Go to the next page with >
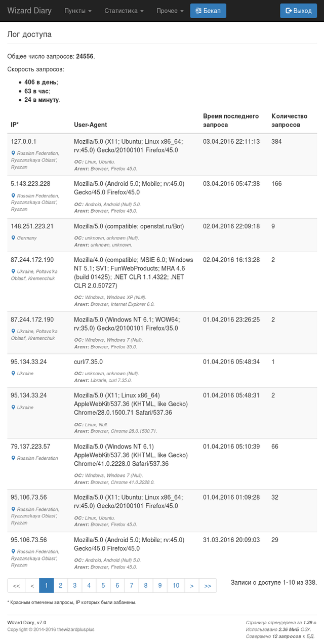Screen dimensions: 324x644 click(192, 585)
